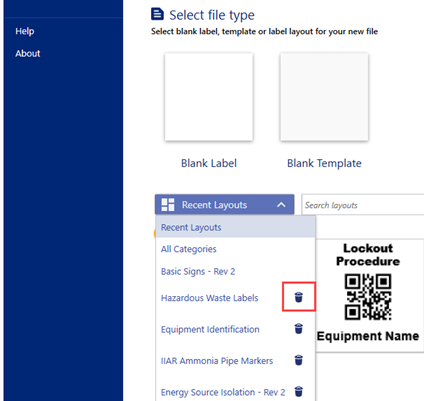Screen dimensions: 424x401
Task: Select Energy Source Isolation - Rev 2
Action: click(x=223, y=392)
